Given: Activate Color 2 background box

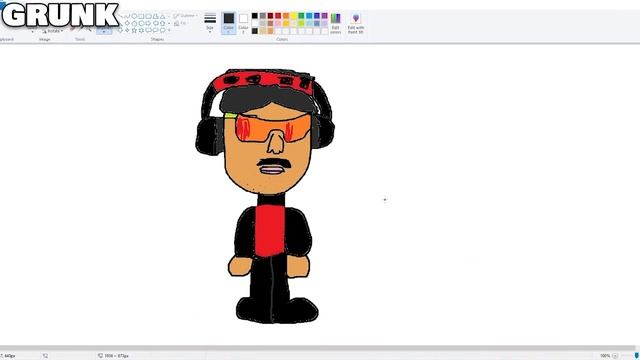Looking at the screenshot, I should coord(243,23).
